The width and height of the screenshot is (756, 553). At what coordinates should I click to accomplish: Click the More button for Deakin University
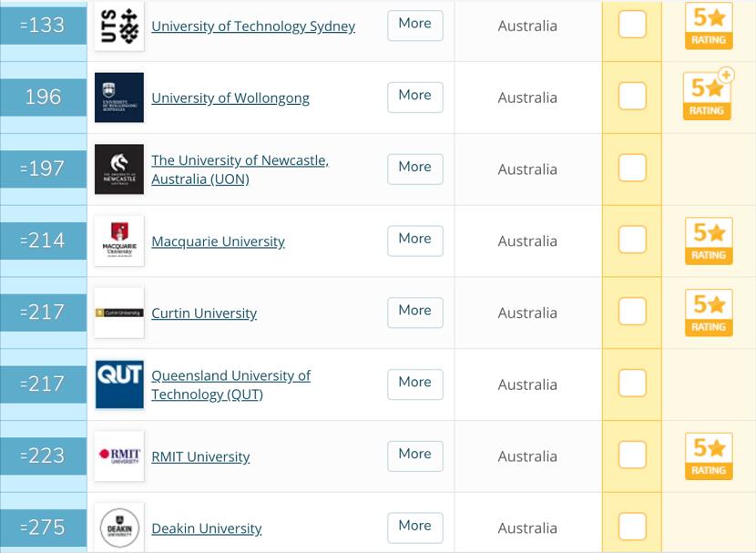415,527
